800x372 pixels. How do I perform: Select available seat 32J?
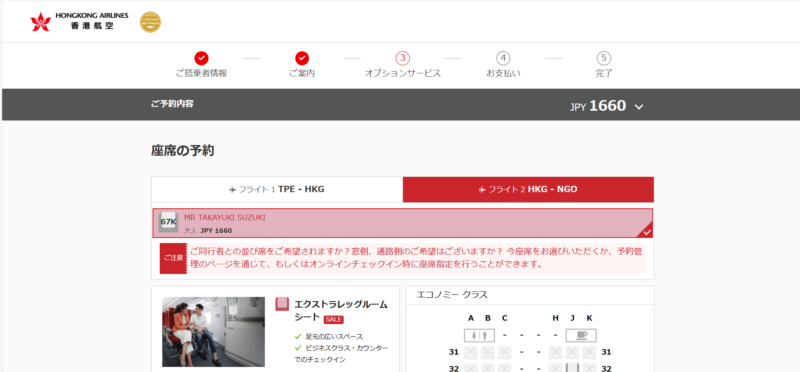[x=572, y=367]
